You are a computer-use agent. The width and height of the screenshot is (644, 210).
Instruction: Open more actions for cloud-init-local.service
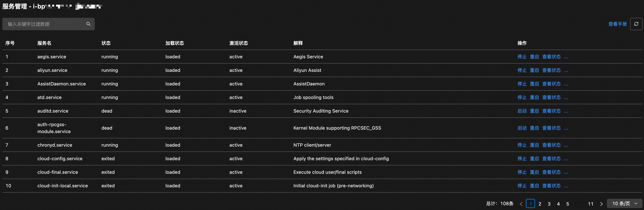pyautogui.click(x=566, y=186)
